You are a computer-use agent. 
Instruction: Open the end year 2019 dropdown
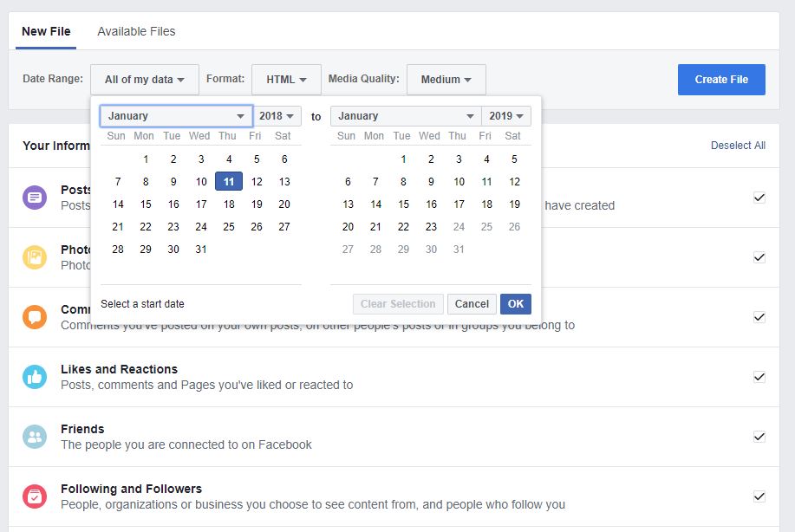[x=506, y=116]
